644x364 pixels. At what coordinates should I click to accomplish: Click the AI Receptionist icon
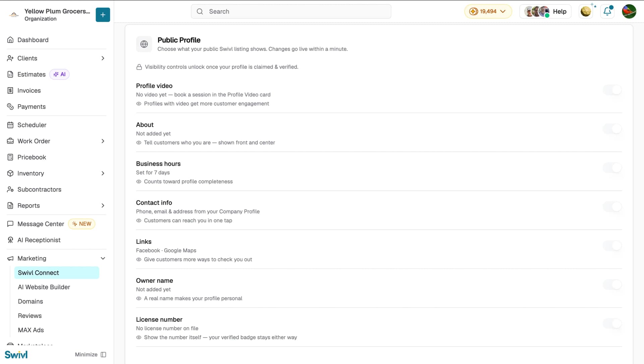click(x=10, y=240)
